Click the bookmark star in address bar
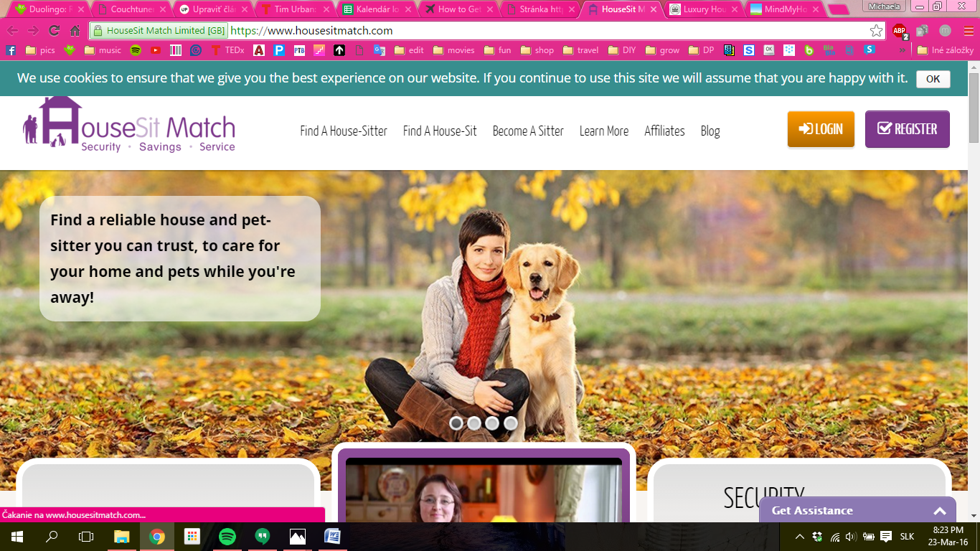Screen dimensions: 980x551 point(876,31)
